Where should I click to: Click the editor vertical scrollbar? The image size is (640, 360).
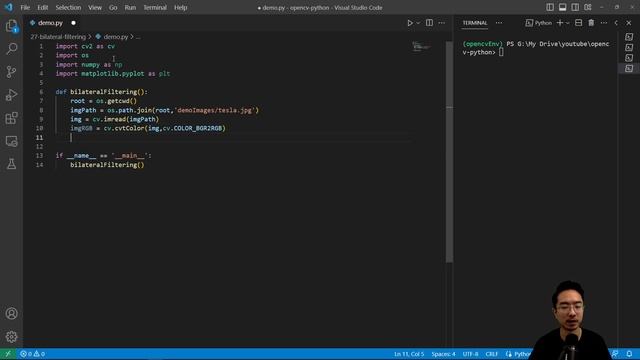(x=449, y=152)
